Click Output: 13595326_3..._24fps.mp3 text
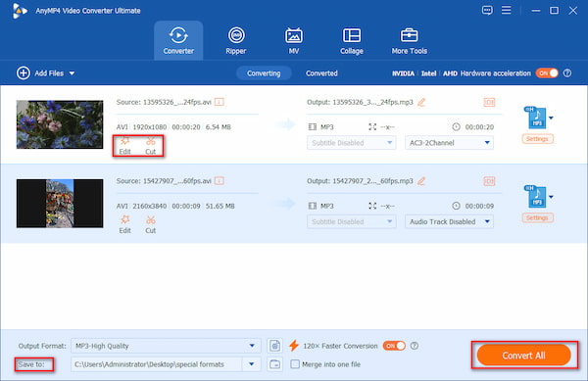This screenshot has height=381, width=588. tap(360, 102)
